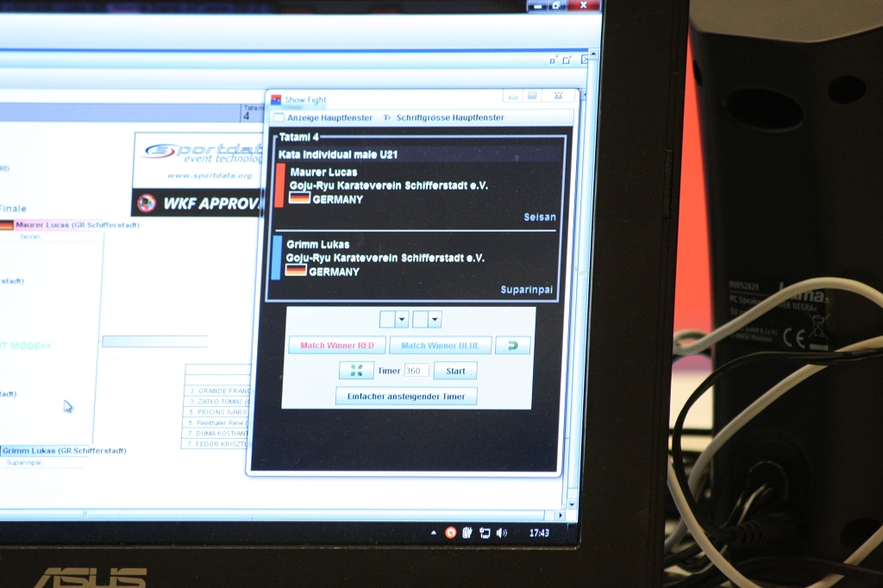This screenshot has width=883, height=588.
Task: Select Grimm Lukas (GR Schifferstadt) in the bracket
Action: tap(64, 451)
